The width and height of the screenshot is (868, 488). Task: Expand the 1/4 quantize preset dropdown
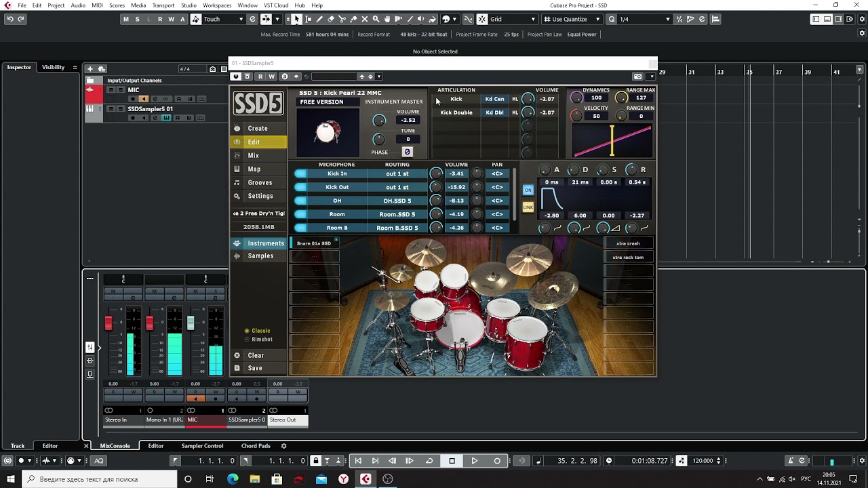(x=645, y=19)
